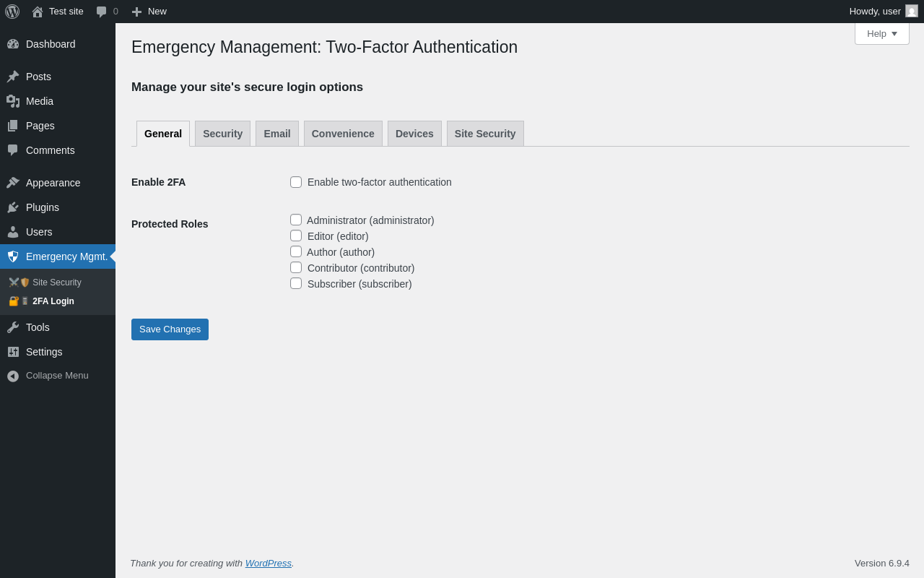Viewport: 924px width, 578px height.
Task: Enable two-factor authentication checkbox
Action: coord(296,182)
